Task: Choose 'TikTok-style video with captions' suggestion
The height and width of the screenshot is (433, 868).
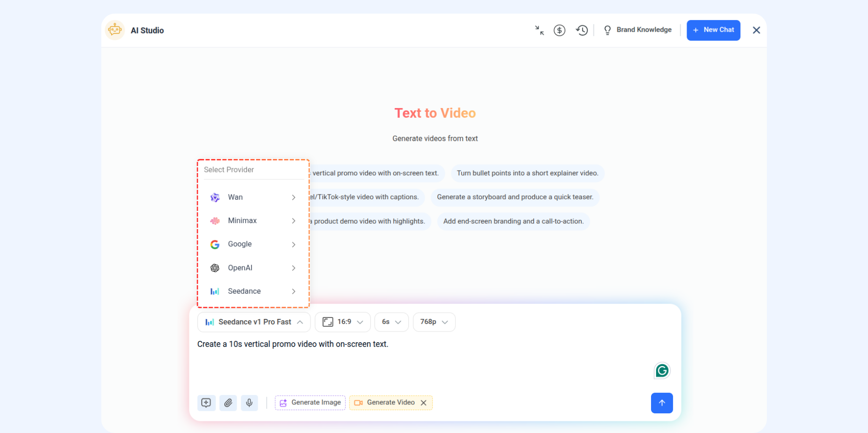Action: [x=367, y=197]
